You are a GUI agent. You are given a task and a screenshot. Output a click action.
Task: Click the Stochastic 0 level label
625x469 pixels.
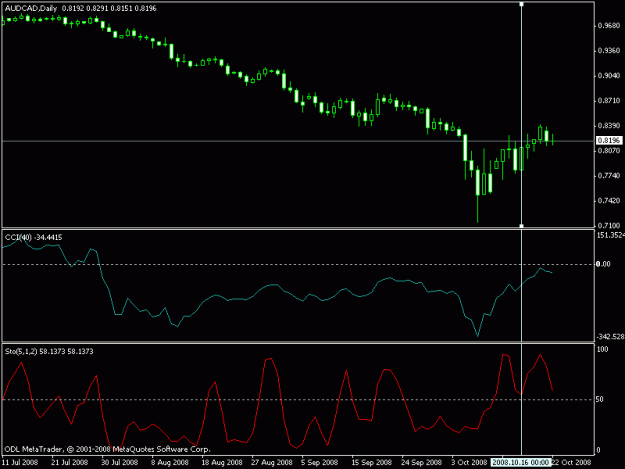[x=598, y=451]
